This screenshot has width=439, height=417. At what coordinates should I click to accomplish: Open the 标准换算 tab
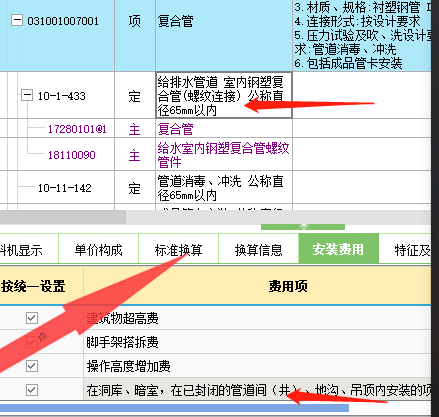tap(179, 250)
